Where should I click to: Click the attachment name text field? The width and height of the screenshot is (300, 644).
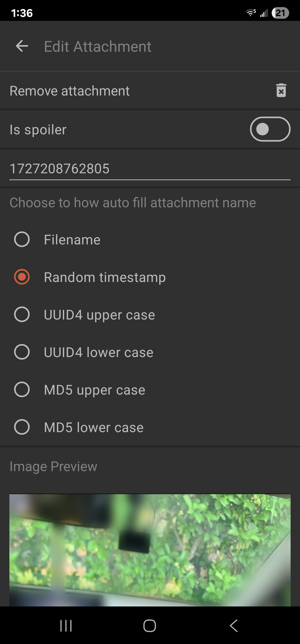tap(149, 169)
